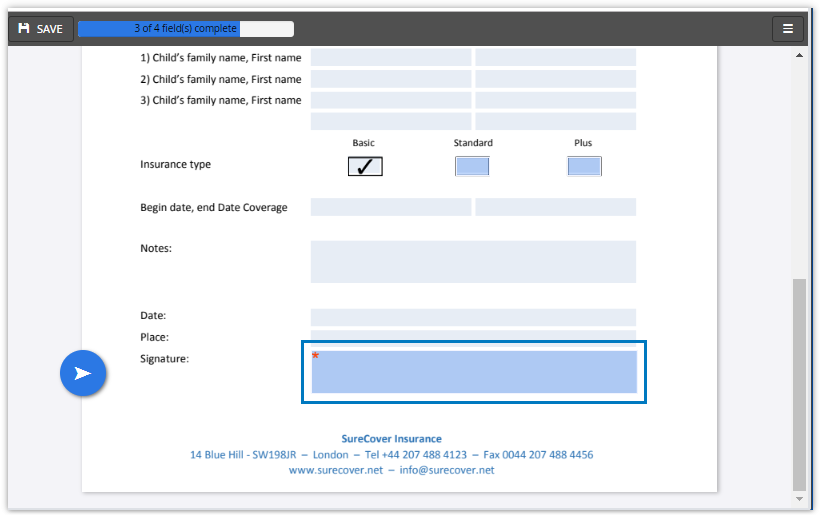Click third child's family name field

point(390,100)
